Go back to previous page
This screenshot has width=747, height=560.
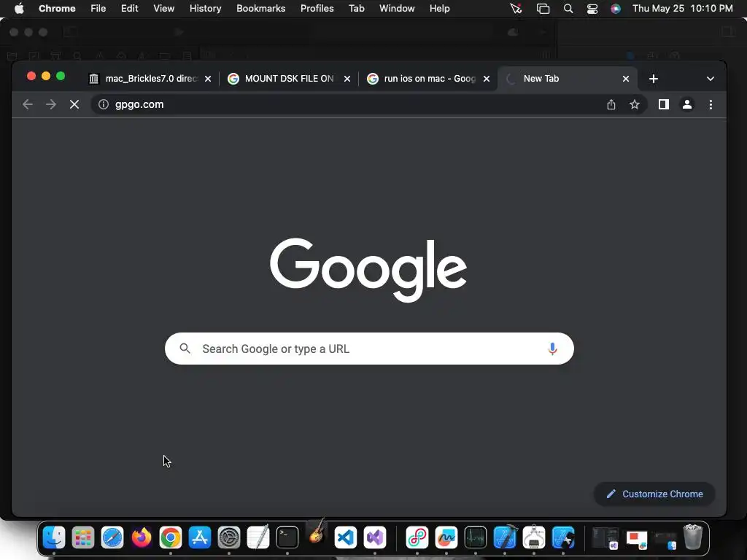click(x=28, y=104)
